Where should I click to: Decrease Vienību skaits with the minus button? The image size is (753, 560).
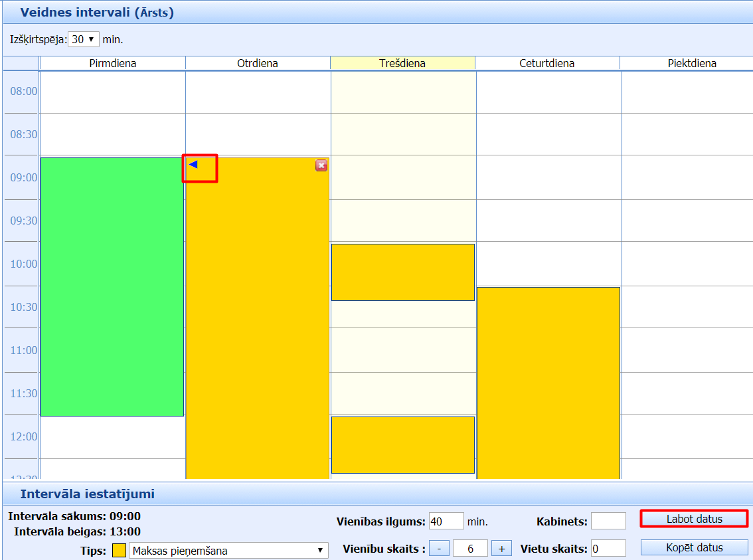tap(439, 548)
